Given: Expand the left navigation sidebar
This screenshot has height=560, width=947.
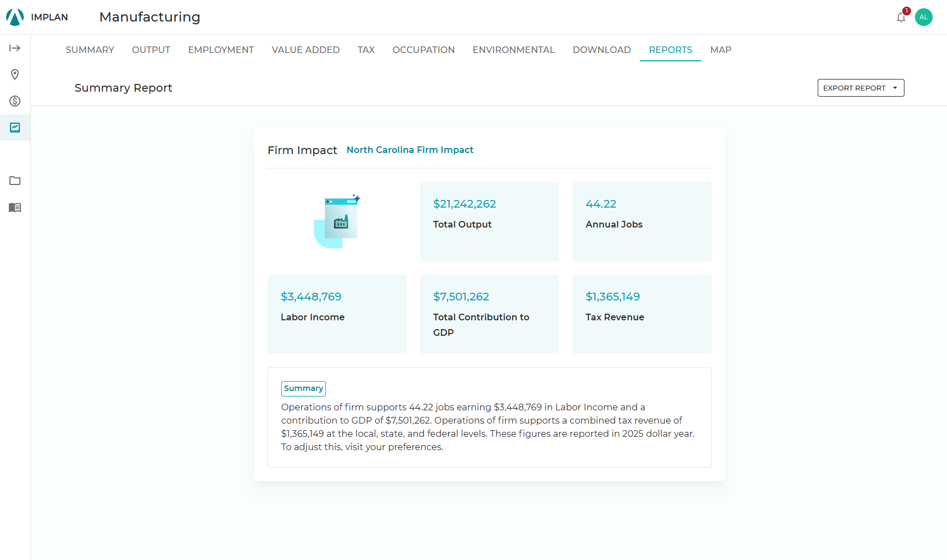Looking at the screenshot, I should tap(15, 48).
